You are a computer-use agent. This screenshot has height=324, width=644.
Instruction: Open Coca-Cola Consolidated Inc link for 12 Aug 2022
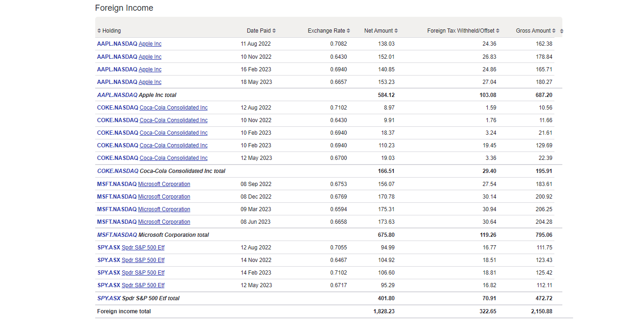click(173, 107)
